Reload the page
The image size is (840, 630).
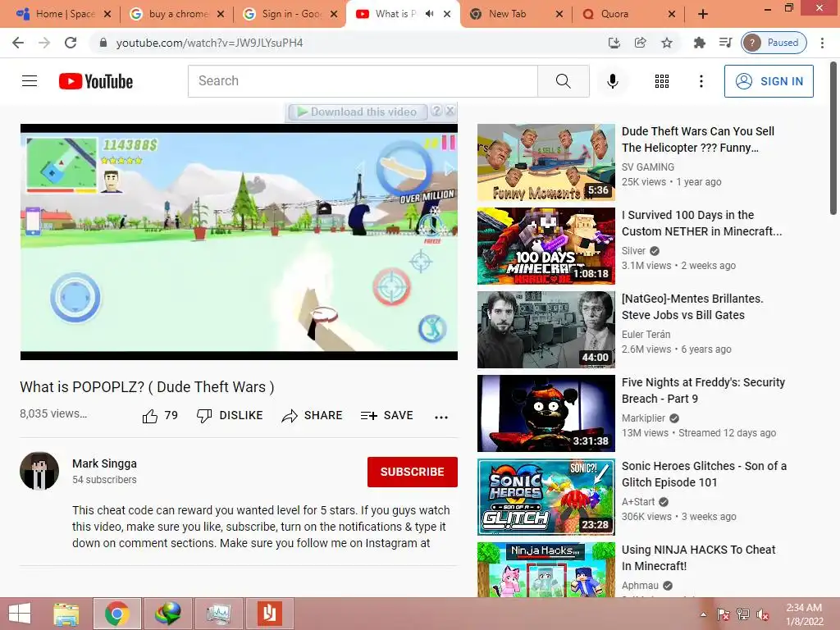[x=71, y=43]
